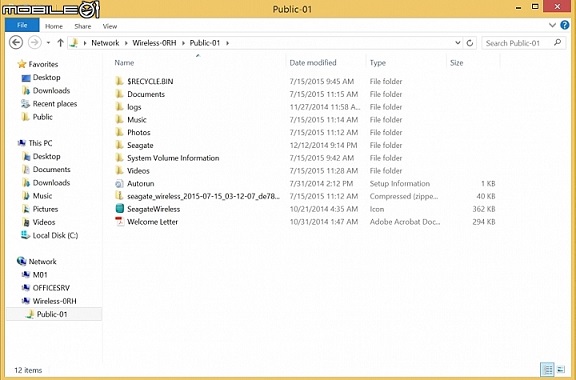
Task: Switch to Large icons view layout
Action: tap(561, 369)
